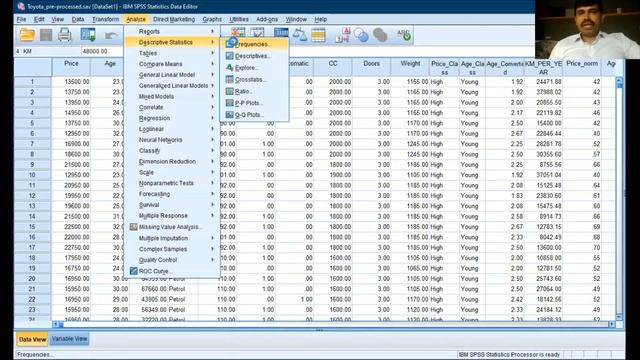
Task: Open the Transform menu
Action: tap(105, 19)
